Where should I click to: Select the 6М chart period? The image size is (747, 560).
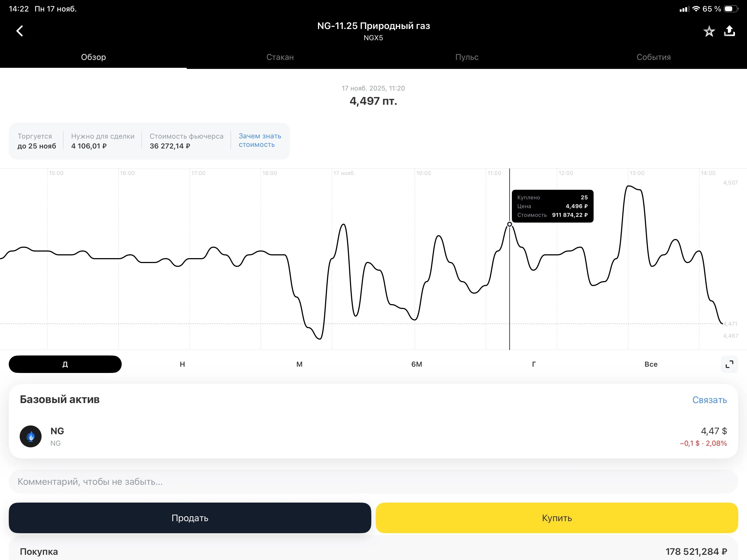click(x=417, y=364)
